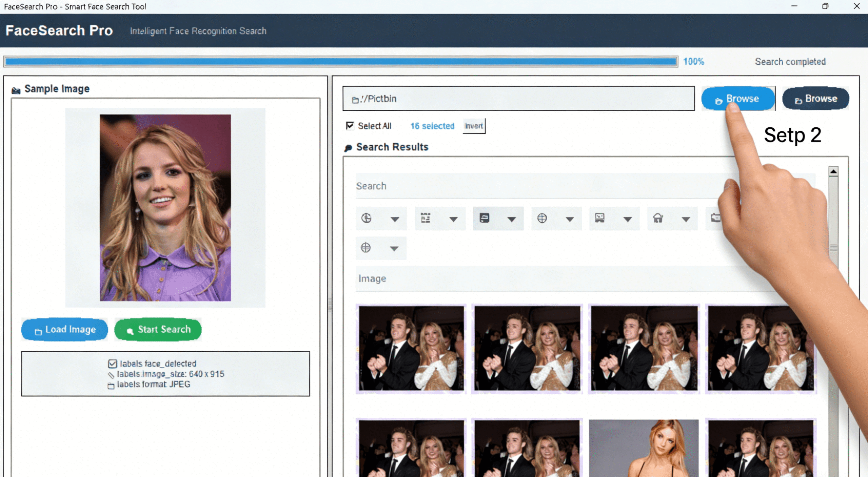This screenshot has height=477, width=868.
Task: Click the highlighted dark card filter icon
Action: coord(484,218)
